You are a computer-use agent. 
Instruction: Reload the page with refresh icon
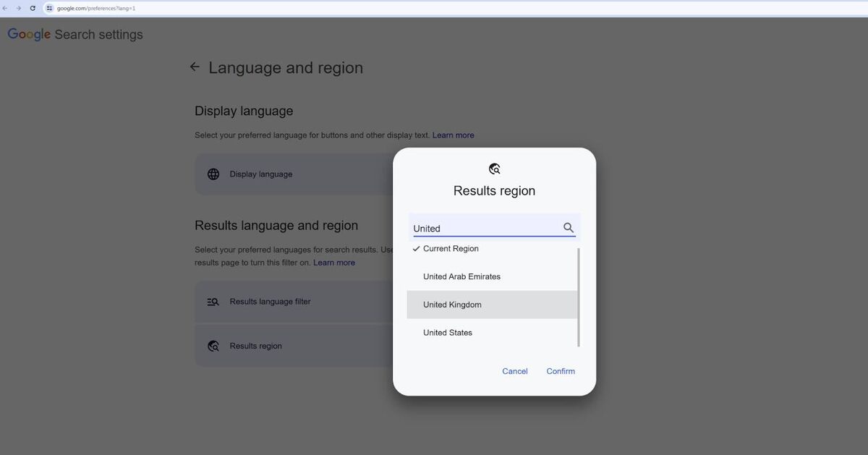coord(33,8)
